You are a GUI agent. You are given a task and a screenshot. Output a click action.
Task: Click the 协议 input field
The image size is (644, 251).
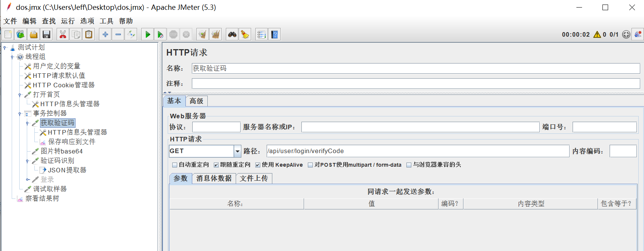coord(216,127)
